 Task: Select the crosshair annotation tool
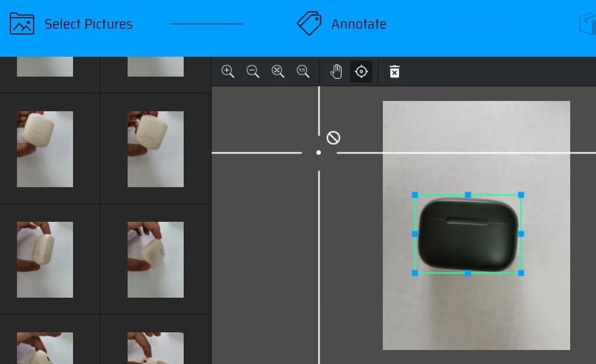tap(361, 71)
